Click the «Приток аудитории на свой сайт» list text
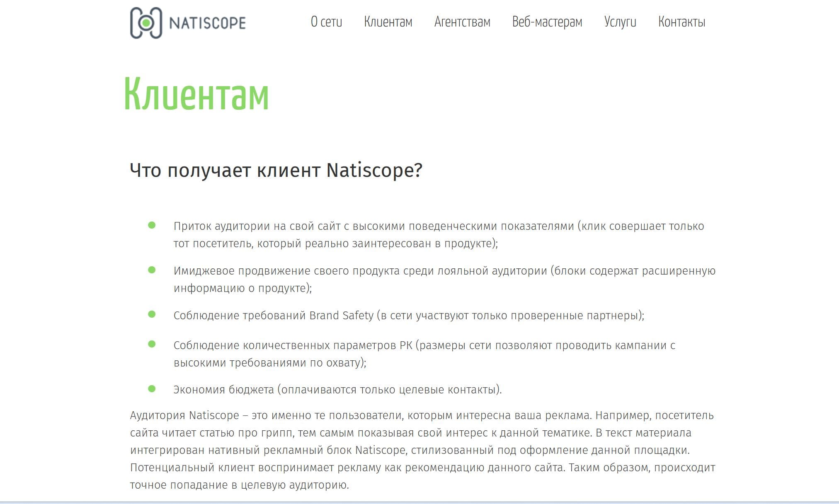 tap(438, 226)
